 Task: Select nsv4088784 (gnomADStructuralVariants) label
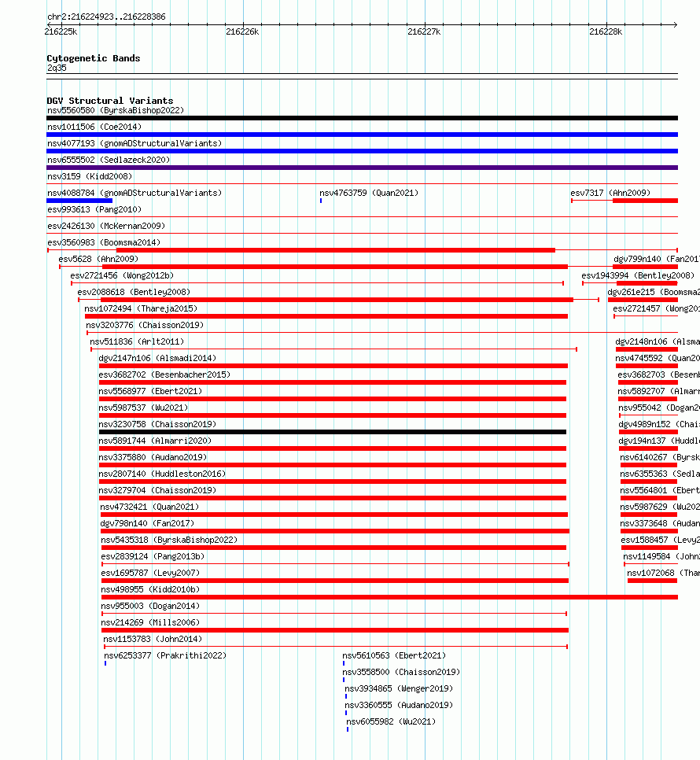[134, 193]
